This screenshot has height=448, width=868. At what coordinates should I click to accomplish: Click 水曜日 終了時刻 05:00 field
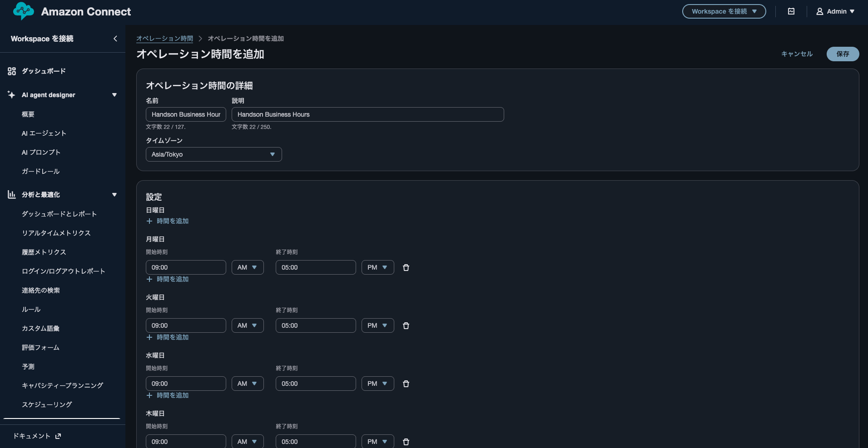click(x=316, y=384)
